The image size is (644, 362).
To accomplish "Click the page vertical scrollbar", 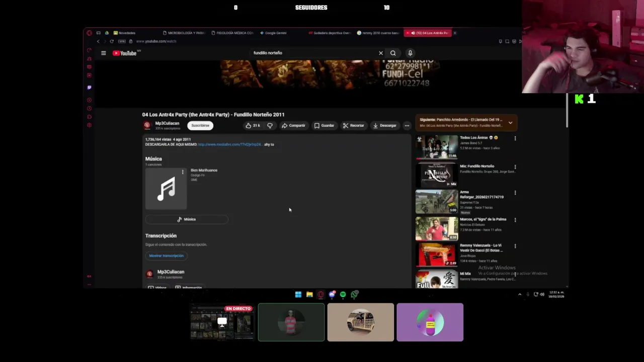I will (568, 111).
